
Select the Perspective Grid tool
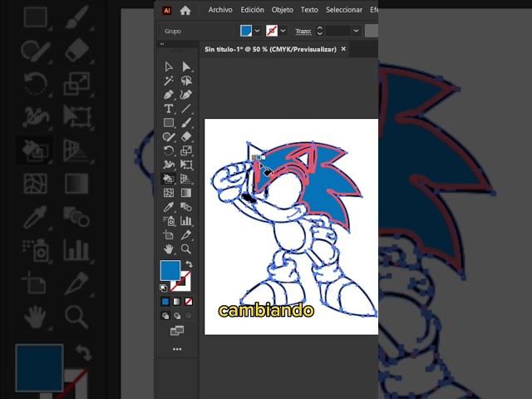[x=186, y=179]
